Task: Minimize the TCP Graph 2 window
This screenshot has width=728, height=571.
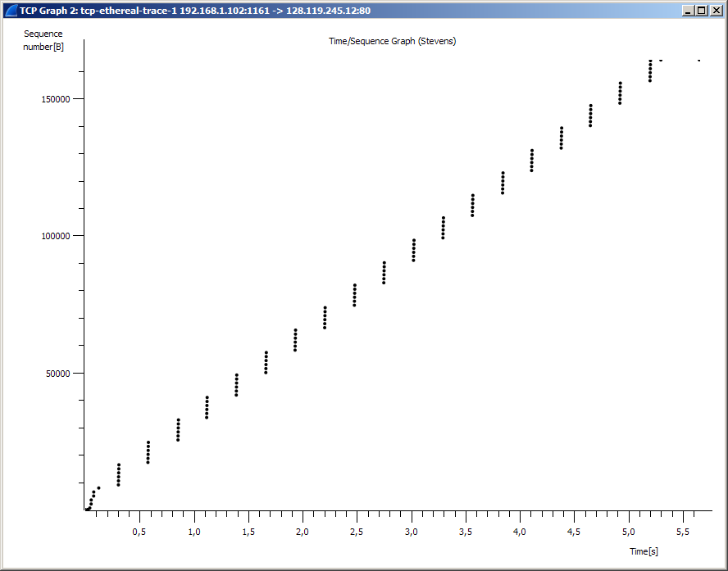Action: (688, 11)
